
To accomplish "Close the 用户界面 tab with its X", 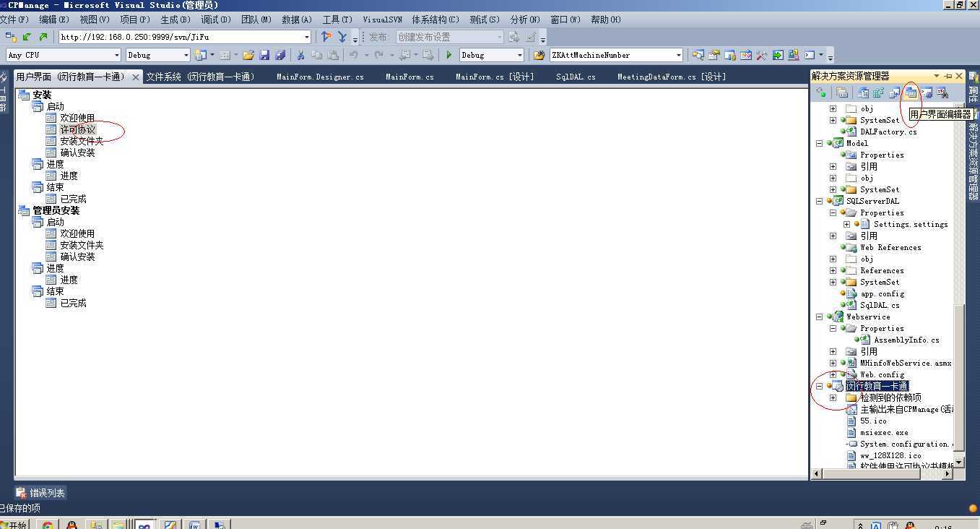I will (135, 77).
